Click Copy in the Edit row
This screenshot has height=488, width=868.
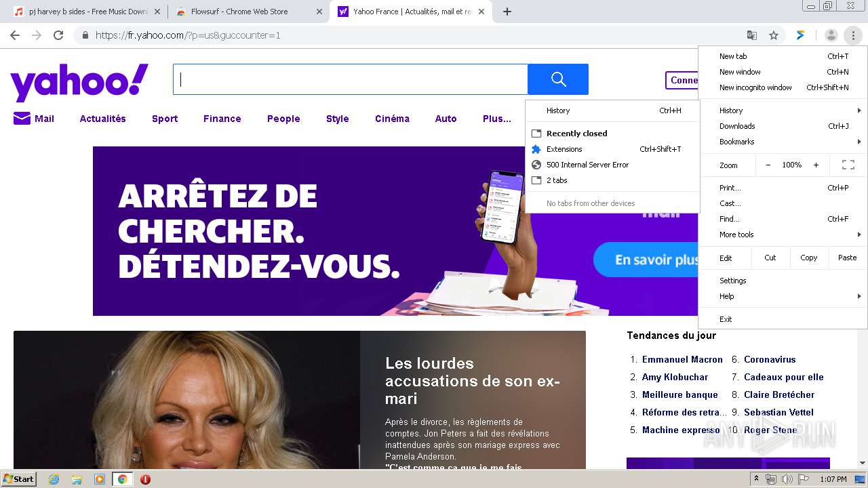tap(808, 258)
